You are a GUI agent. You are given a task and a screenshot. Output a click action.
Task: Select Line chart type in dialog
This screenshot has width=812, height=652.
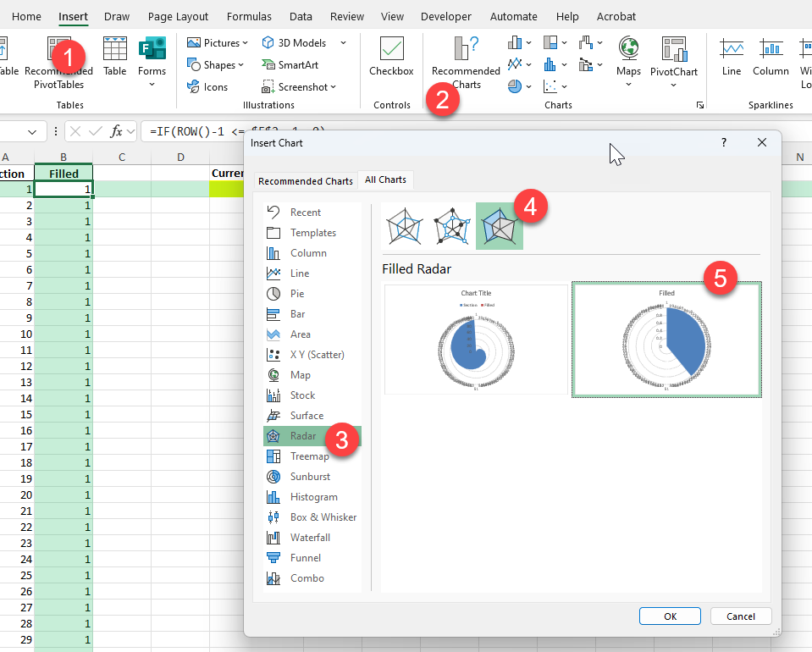[x=312, y=273]
